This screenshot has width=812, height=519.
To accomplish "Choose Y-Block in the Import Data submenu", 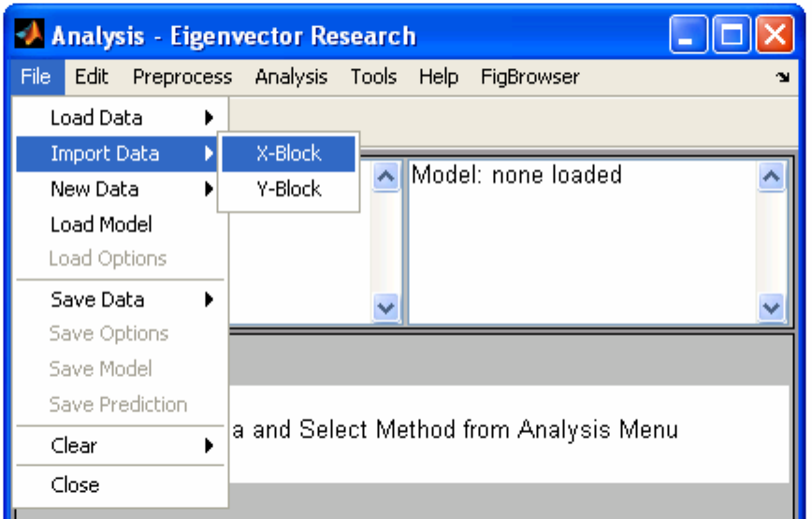I will pyautogui.click(x=288, y=189).
